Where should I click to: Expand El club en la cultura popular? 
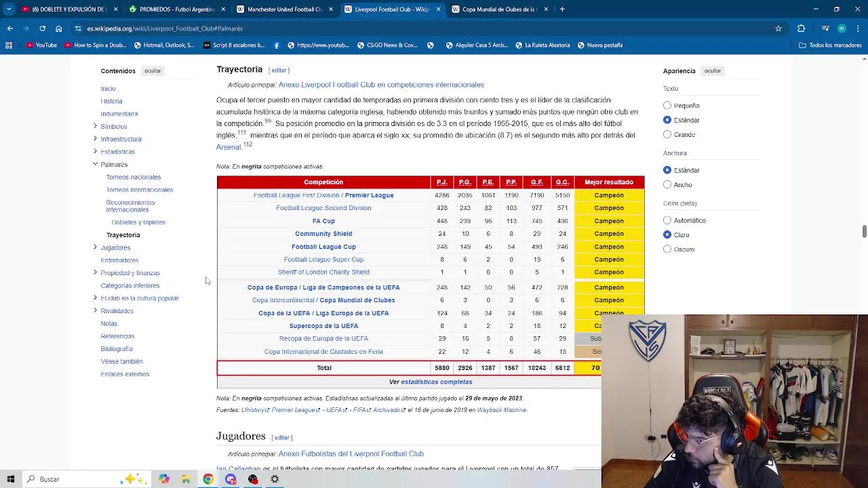click(x=95, y=298)
